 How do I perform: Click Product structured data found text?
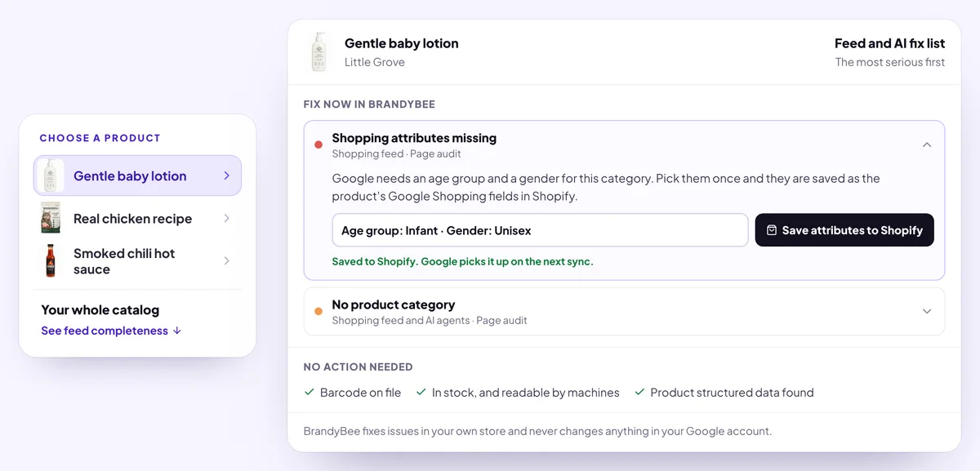[x=733, y=393]
